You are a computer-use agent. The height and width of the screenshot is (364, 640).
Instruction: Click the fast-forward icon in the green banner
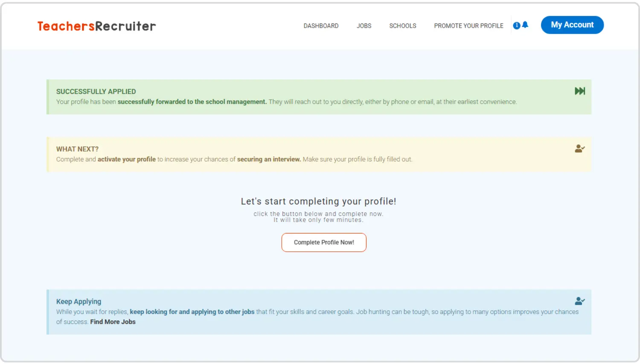[579, 91]
